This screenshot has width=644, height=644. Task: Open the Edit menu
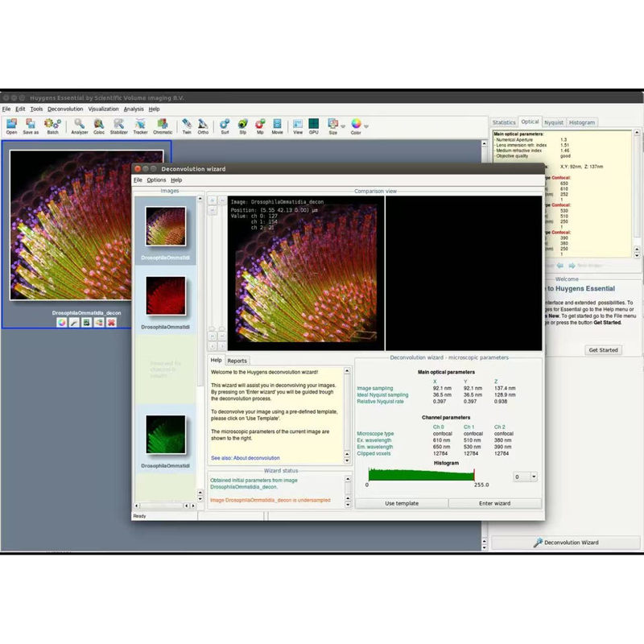tap(20, 109)
